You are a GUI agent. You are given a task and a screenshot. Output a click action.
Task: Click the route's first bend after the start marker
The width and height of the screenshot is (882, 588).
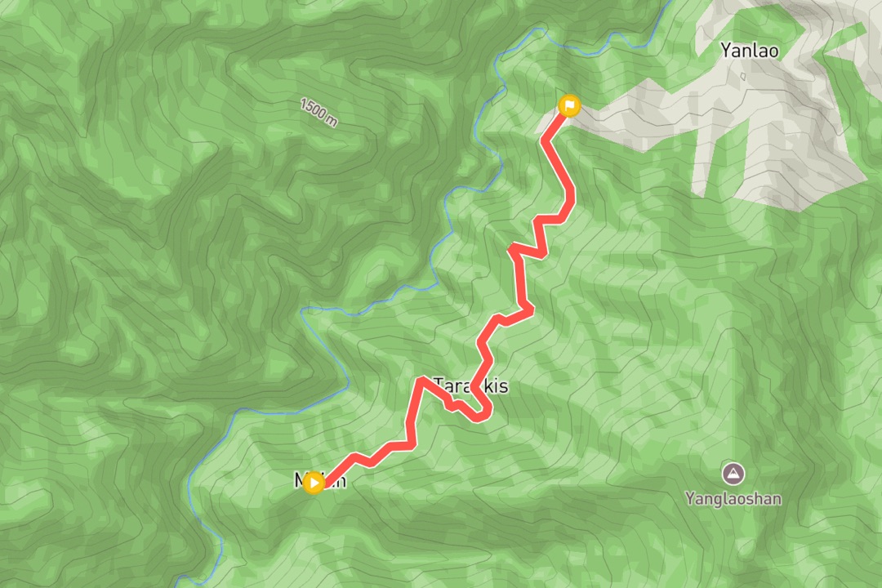pyautogui.click(x=355, y=457)
